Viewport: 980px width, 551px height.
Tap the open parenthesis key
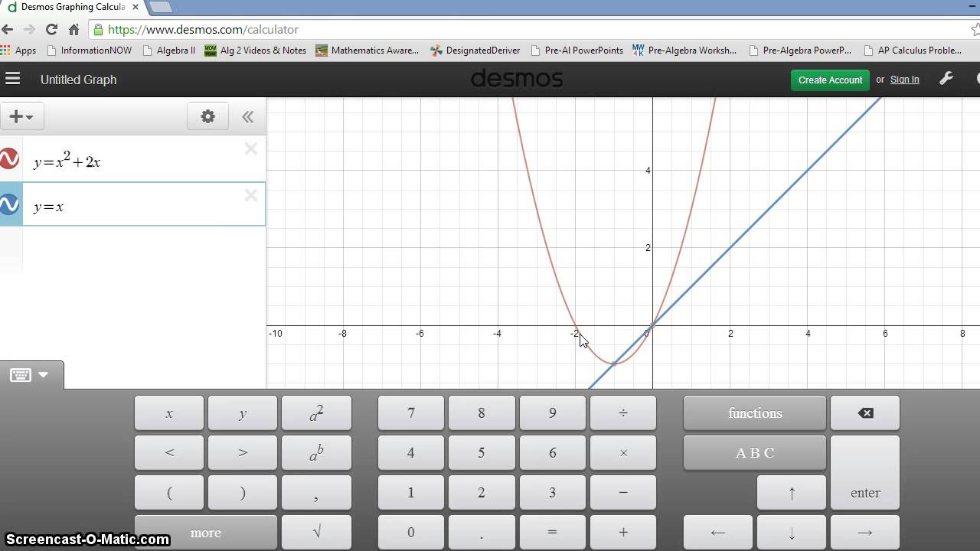point(169,493)
